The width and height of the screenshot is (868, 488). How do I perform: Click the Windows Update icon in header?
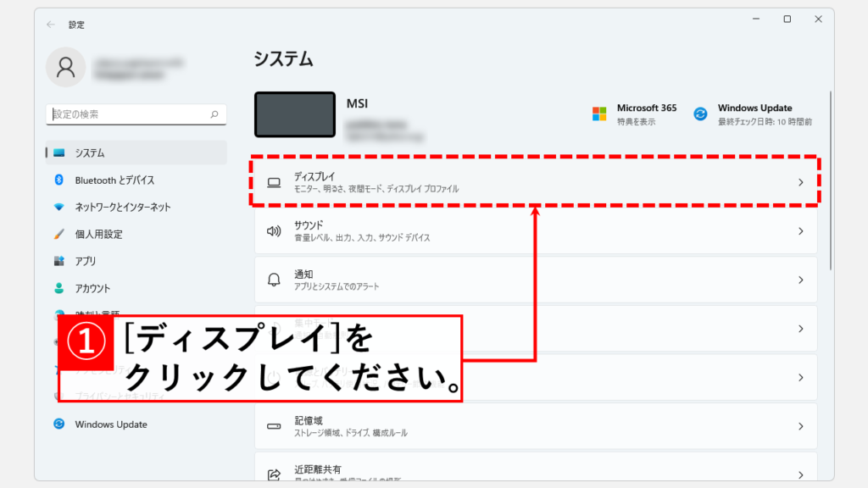[700, 114]
